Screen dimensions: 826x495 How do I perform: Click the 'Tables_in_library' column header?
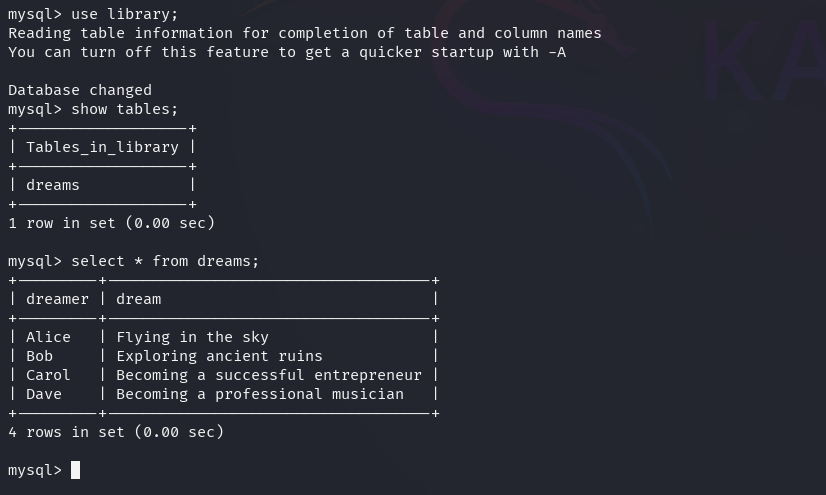102,147
